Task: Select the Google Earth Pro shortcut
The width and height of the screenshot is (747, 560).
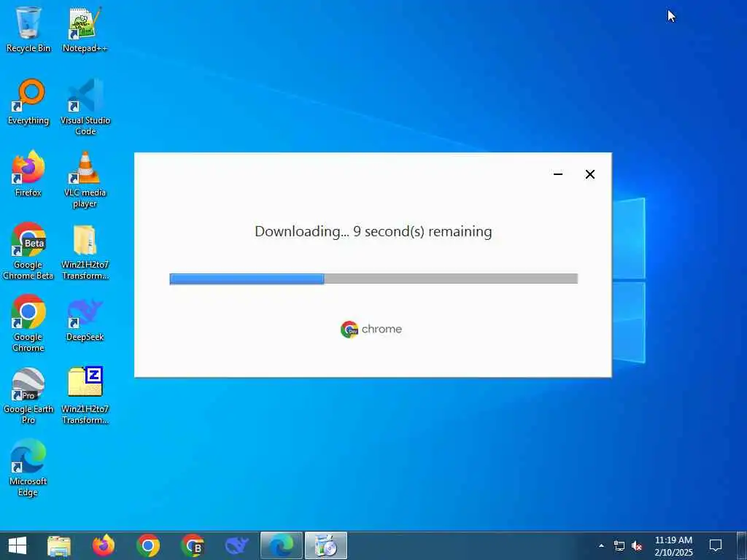Action: (28, 396)
